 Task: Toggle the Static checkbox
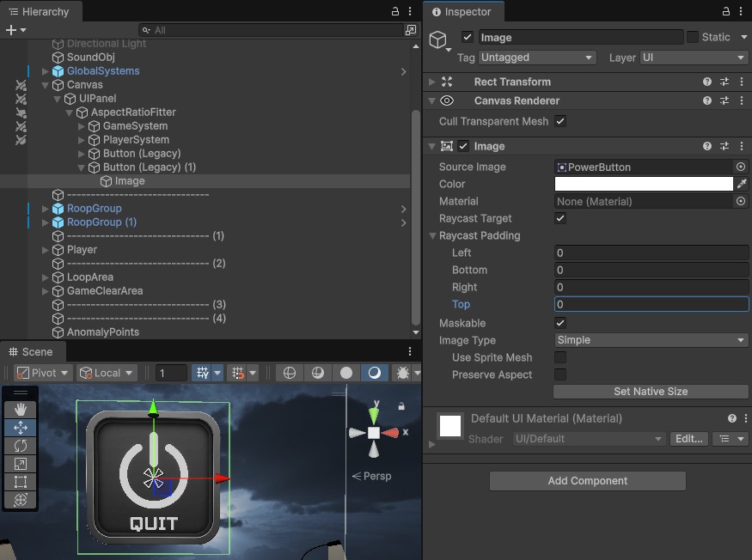pos(693,37)
